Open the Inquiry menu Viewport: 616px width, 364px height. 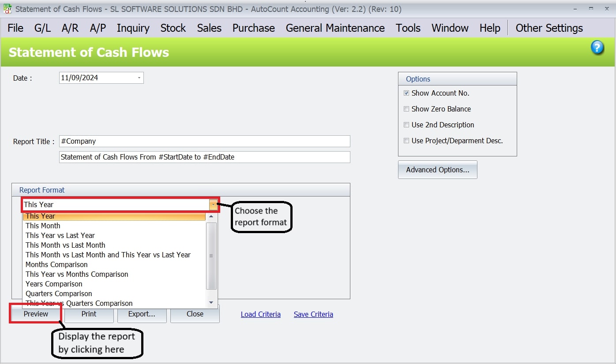click(133, 28)
